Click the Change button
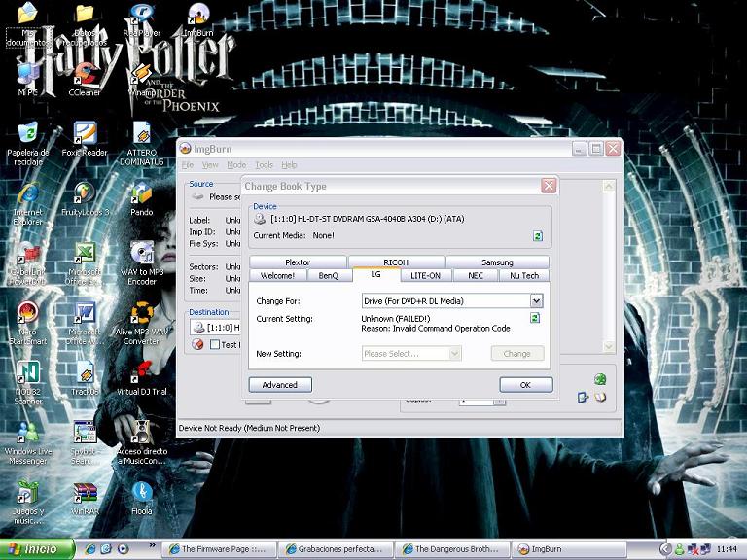This screenshot has height=560, width=747. (x=516, y=353)
